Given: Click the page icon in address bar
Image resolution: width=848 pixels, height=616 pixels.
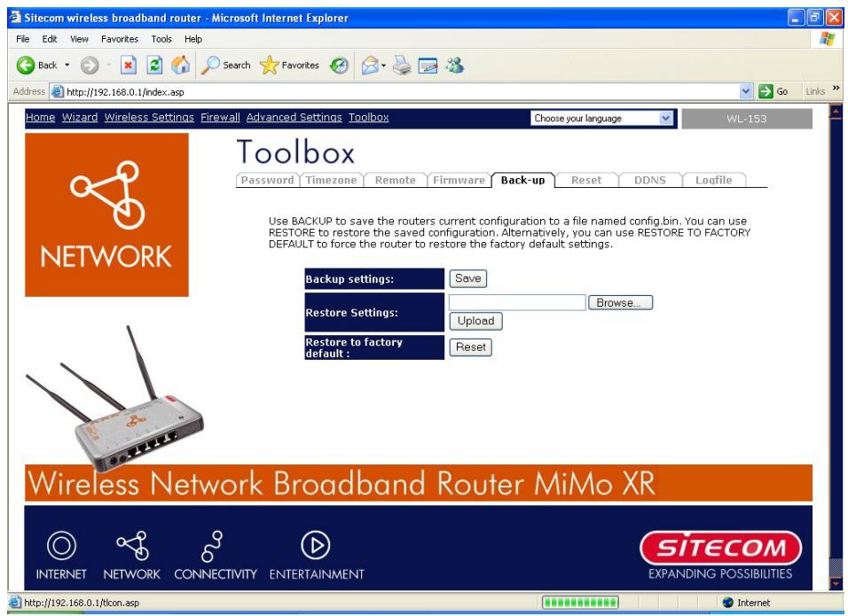Looking at the screenshot, I should (x=58, y=92).
